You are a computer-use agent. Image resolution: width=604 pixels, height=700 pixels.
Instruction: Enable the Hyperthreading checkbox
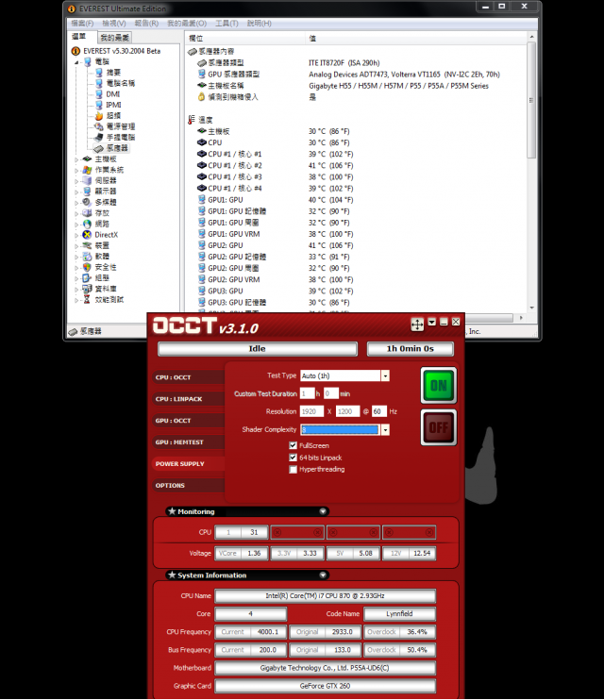[x=294, y=469]
